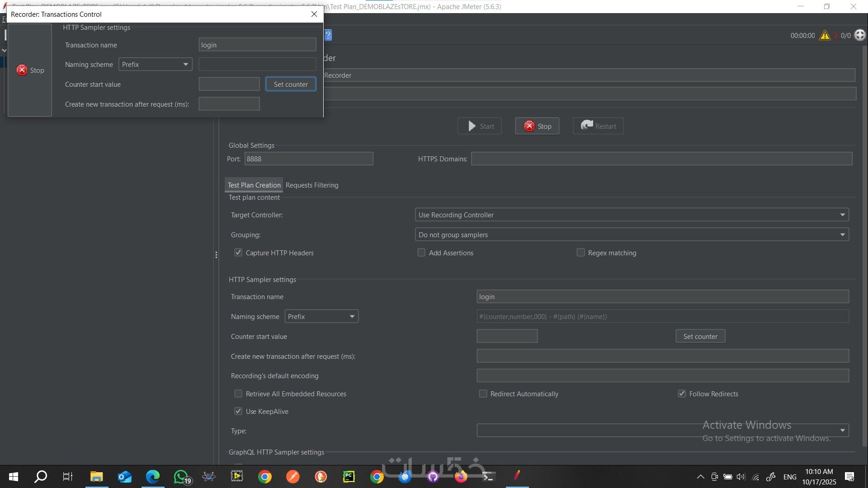
Task: Open Outlook from the taskbar
Action: [x=124, y=476]
